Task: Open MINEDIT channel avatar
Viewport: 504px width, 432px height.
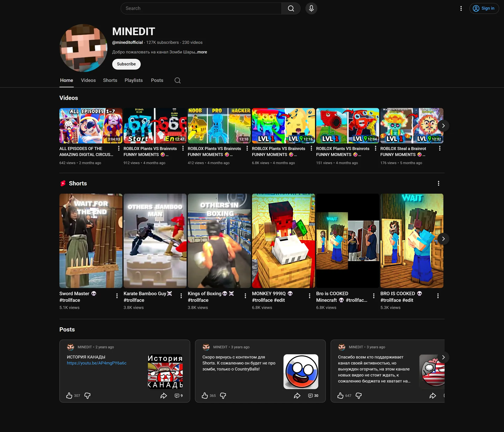Action: coord(83,48)
